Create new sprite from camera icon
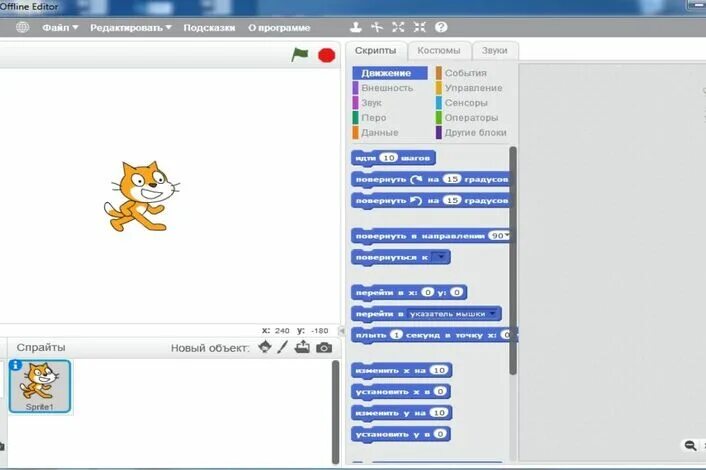The height and width of the screenshot is (470, 706). [x=324, y=348]
